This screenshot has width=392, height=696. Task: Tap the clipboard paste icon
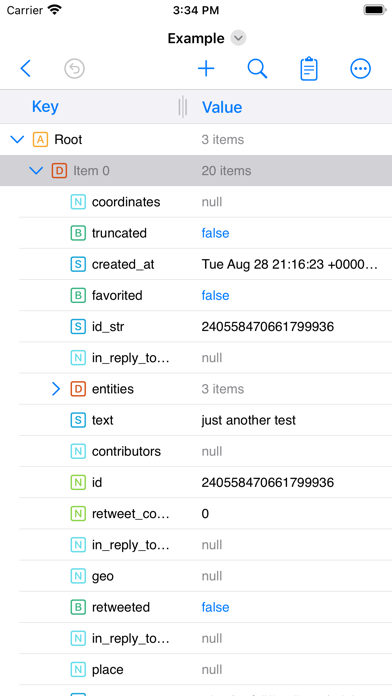[x=309, y=69]
